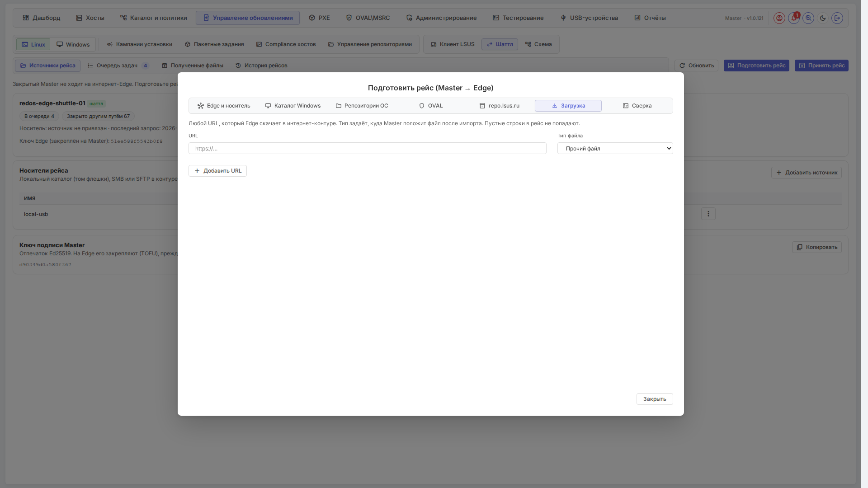The image size is (868, 488).
Task: Open the three-dot menu for local-usb
Action: point(708,214)
